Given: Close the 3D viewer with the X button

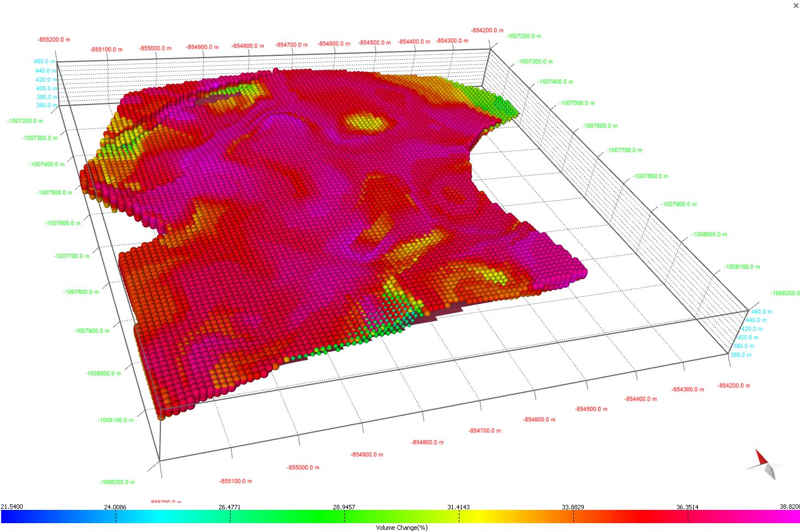Looking at the screenshot, I should click(x=796, y=6).
